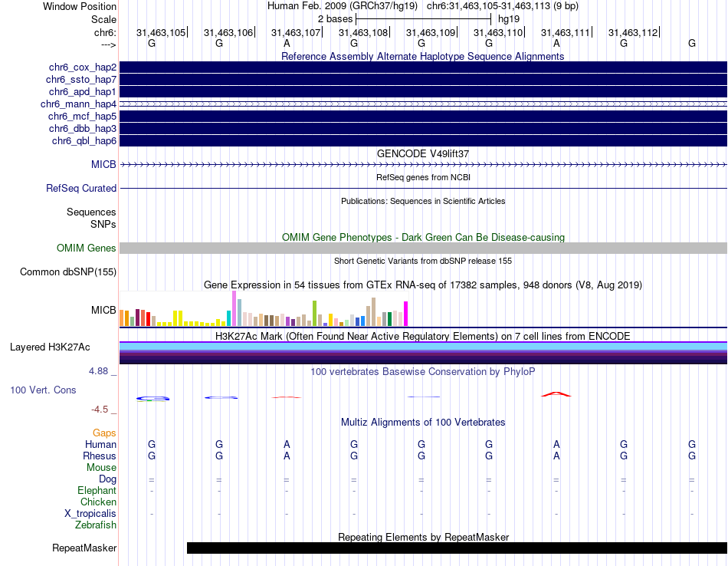This screenshot has width=728, height=566.
Task: Click the chr6_dbb_hap3 track label
Action: 83,128
